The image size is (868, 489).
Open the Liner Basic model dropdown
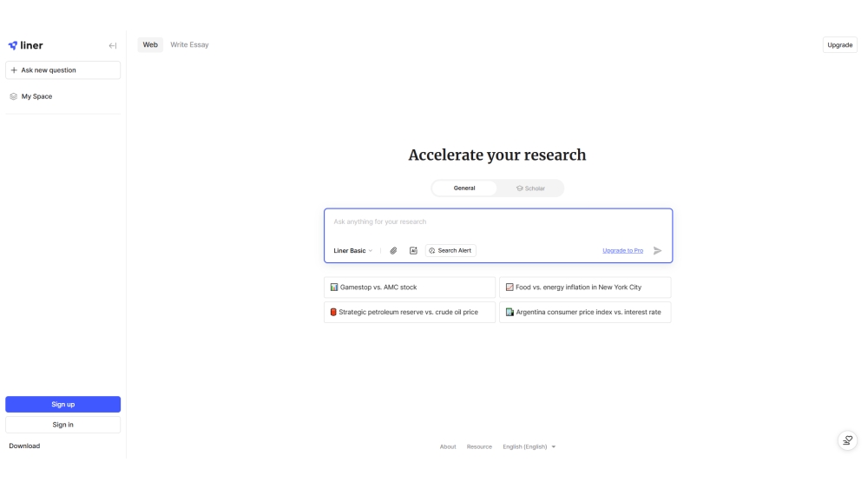pos(352,250)
